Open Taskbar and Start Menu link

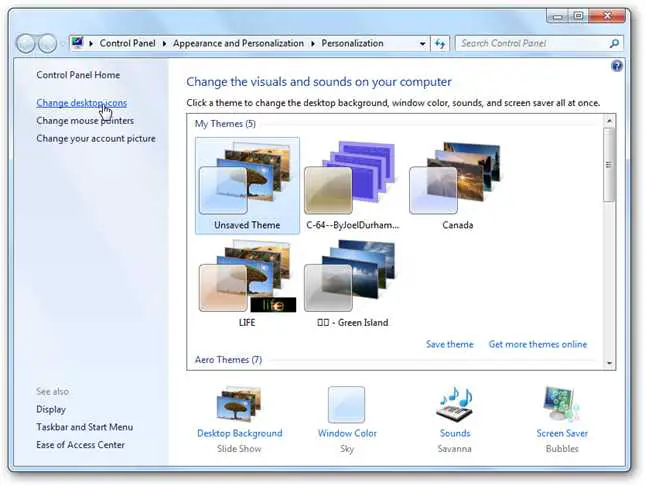click(85, 427)
